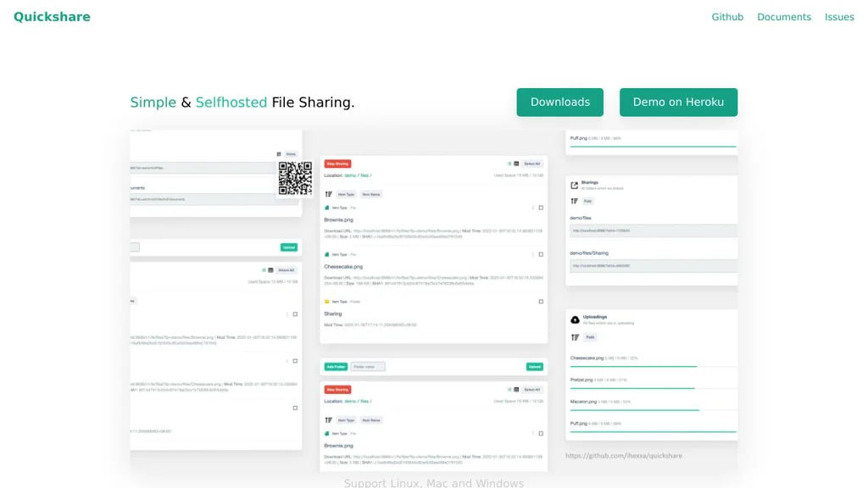Click the Path button in Uploadings panel

coord(590,337)
